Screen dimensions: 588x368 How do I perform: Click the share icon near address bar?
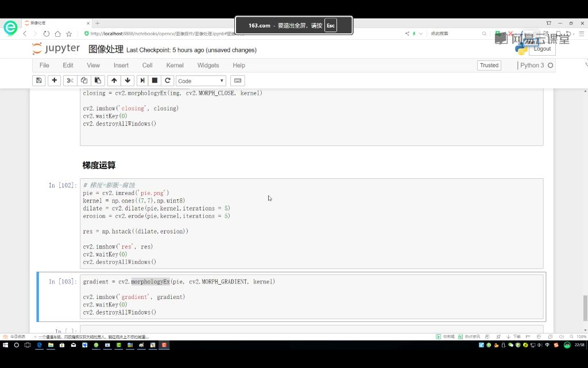click(x=407, y=34)
